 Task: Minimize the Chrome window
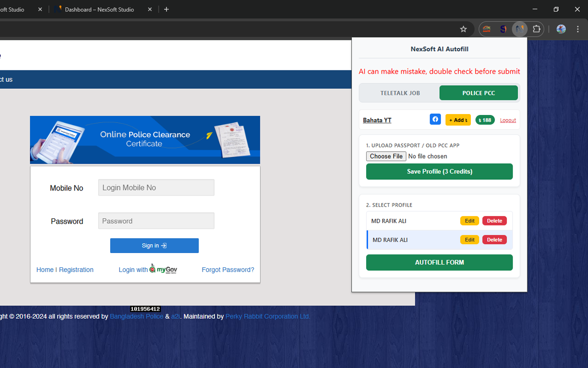tap(535, 9)
